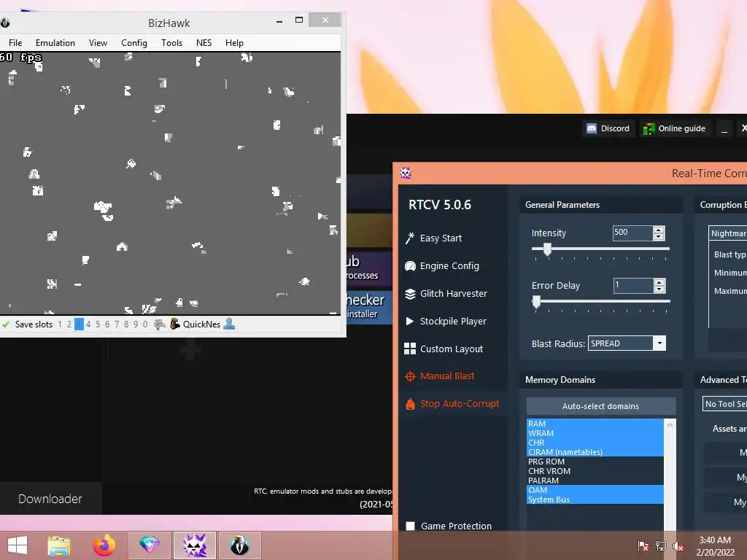The height and width of the screenshot is (560, 747).
Task: Select CHR VROM memory domain
Action: [595, 472]
